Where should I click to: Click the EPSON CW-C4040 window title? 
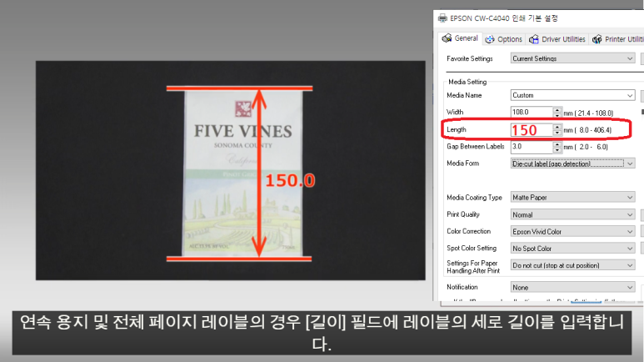(x=503, y=18)
